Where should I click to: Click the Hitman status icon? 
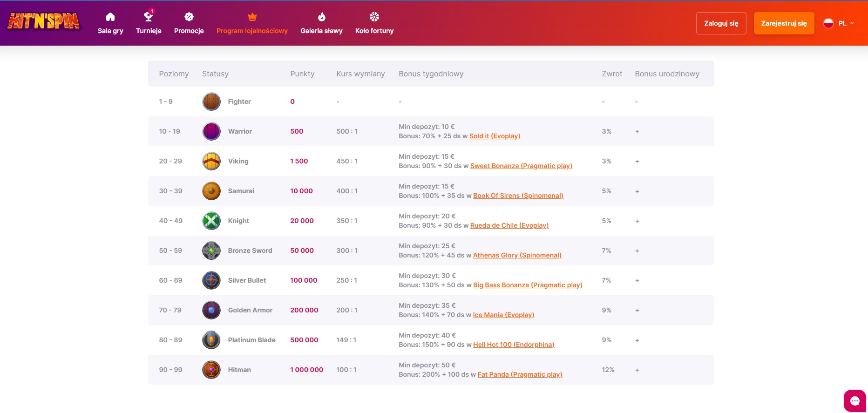point(211,370)
